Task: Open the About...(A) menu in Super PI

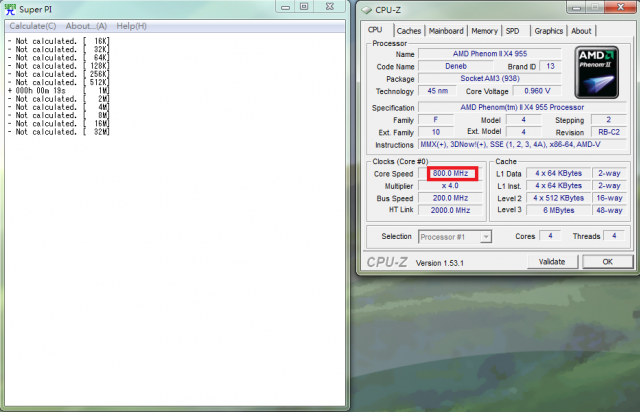Action: [86, 26]
